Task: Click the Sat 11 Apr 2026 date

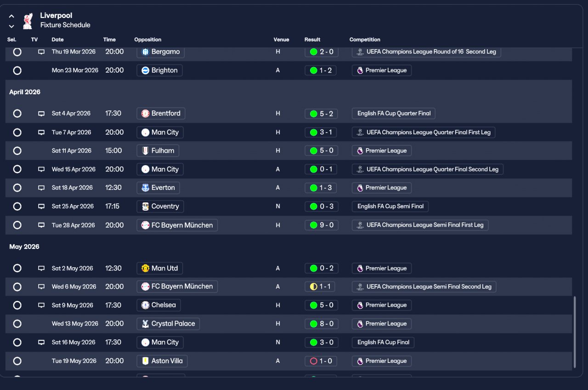Action: point(72,151)
